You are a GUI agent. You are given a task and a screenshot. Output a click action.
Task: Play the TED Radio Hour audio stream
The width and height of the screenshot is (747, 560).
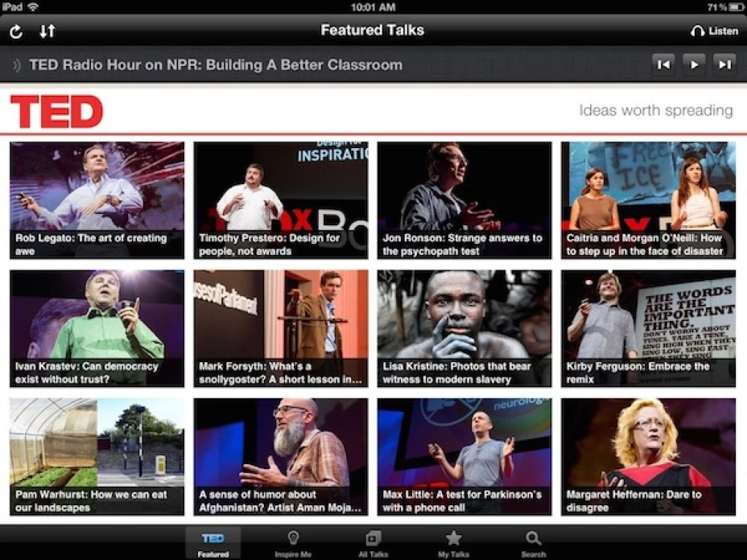694,64
